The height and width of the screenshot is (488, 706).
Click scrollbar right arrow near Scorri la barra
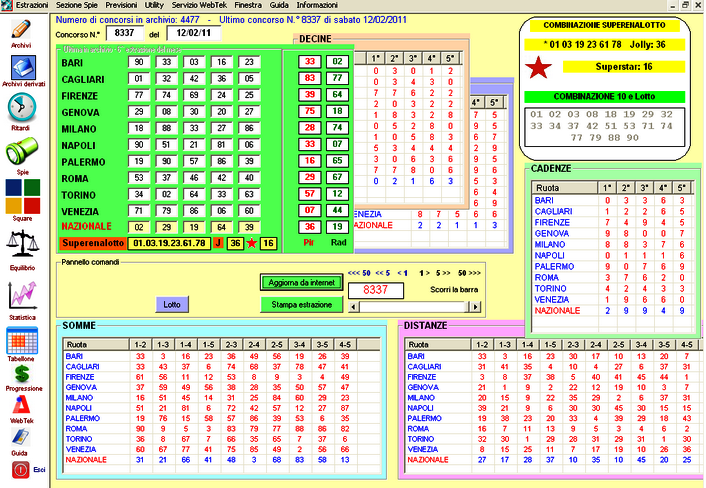pos(475,307)
